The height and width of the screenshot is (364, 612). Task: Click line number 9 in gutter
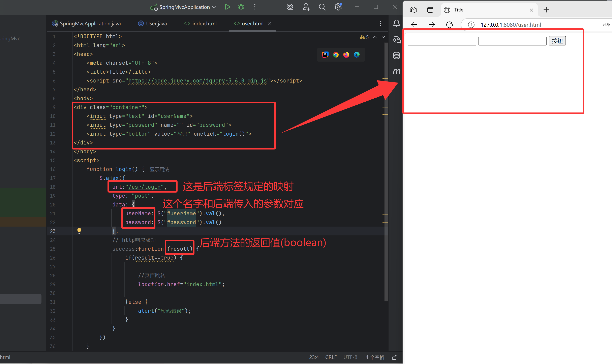click(54, 107)
